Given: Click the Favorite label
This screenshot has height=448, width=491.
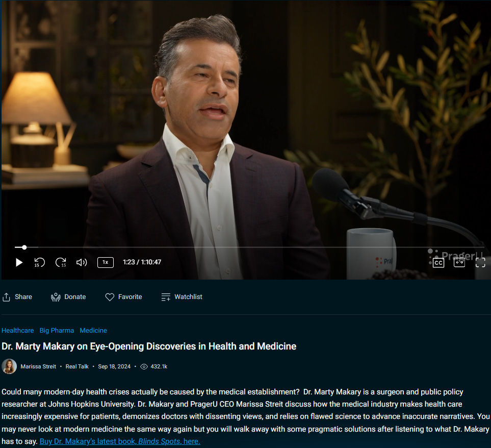Looking at the screenshot, I should (130, 296).
